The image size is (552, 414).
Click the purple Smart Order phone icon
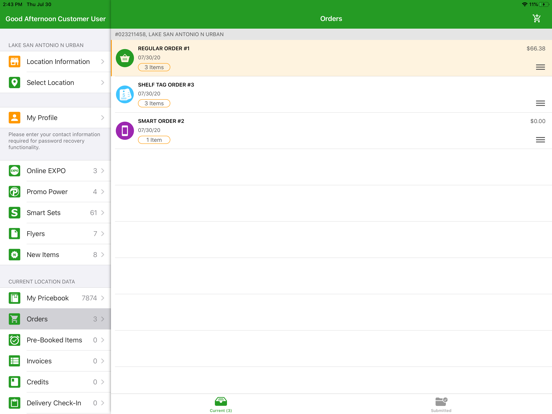point(125,131)
